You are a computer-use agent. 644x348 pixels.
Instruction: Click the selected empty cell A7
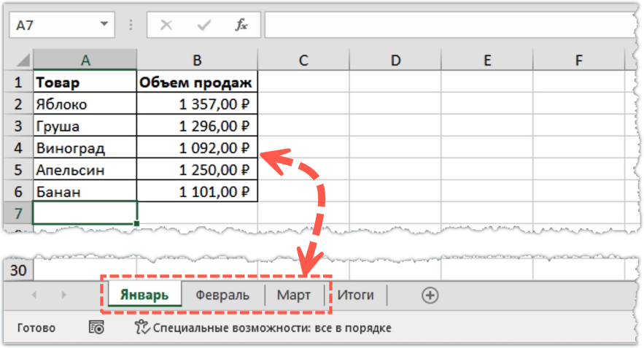click(85, 213)
